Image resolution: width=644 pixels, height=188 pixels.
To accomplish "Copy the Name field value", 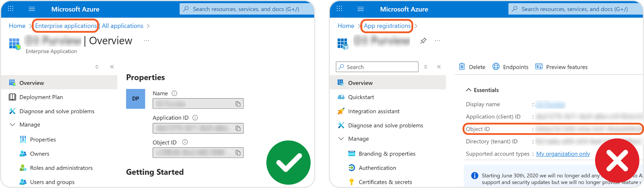I will pyautogui.click(x=238, y=104).
